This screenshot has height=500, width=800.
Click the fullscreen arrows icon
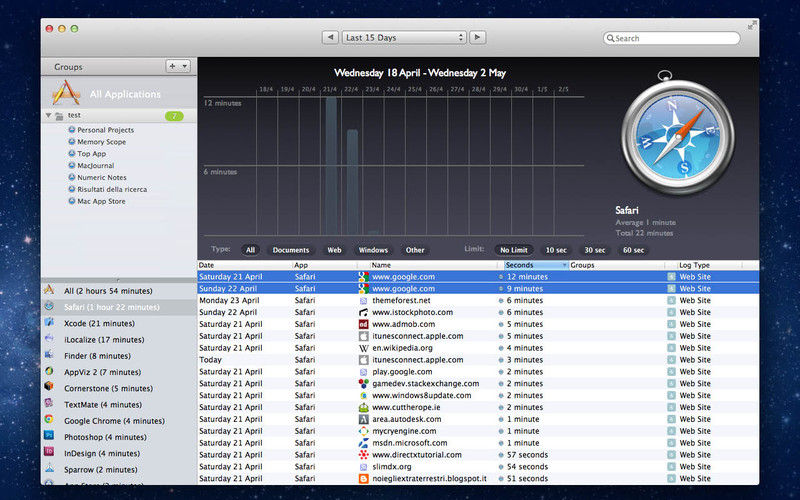[752, 25]
